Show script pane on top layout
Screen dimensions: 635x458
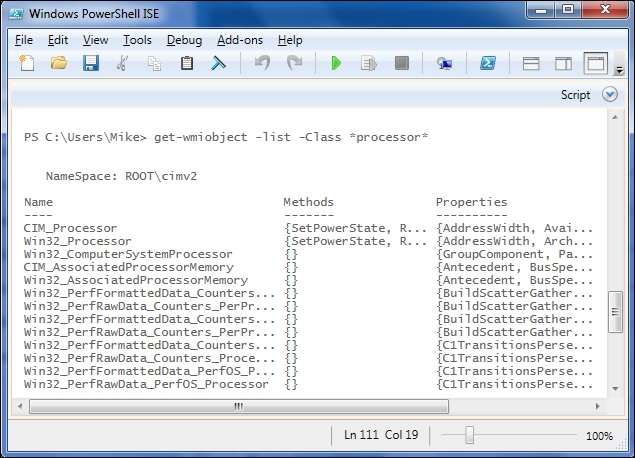point(532,64)
